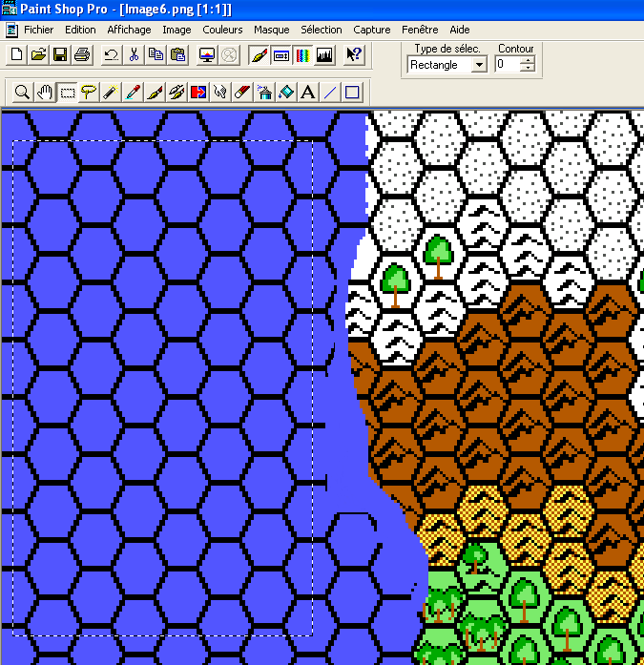Select the rectangular Selection tool
The width and height of the screenshot is (644, 665).
67,92
